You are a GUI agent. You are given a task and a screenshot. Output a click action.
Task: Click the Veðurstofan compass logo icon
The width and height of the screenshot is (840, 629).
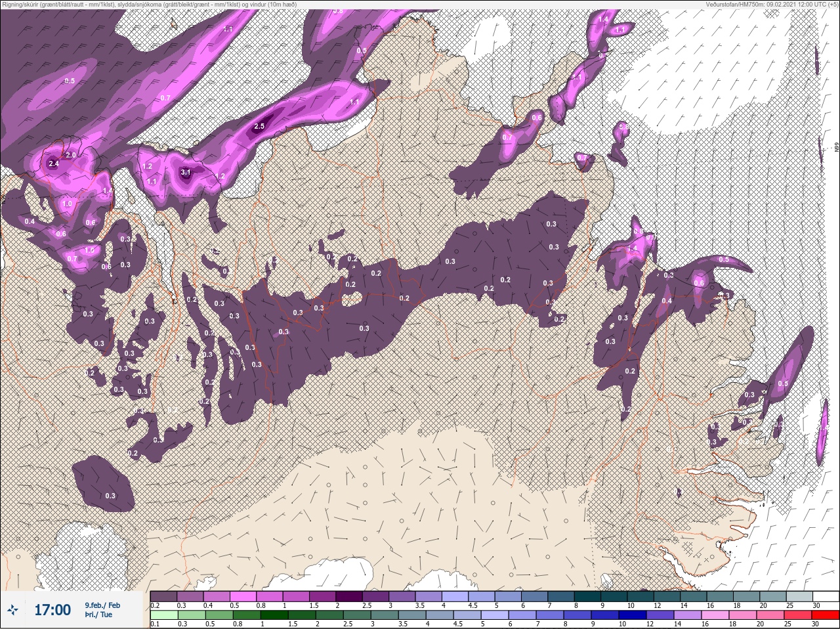[12, 610]
